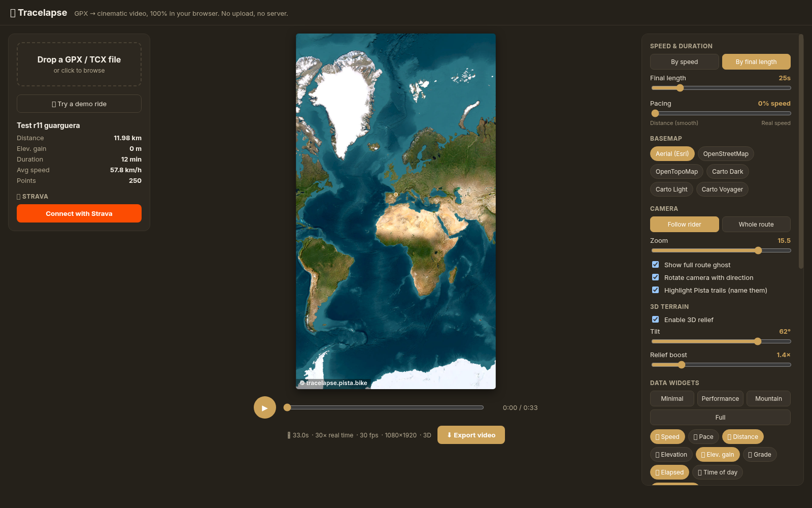This screenshot has width=812, height=508.
Task: Click the '33.0s' duration status text
Action: point(300,435)
